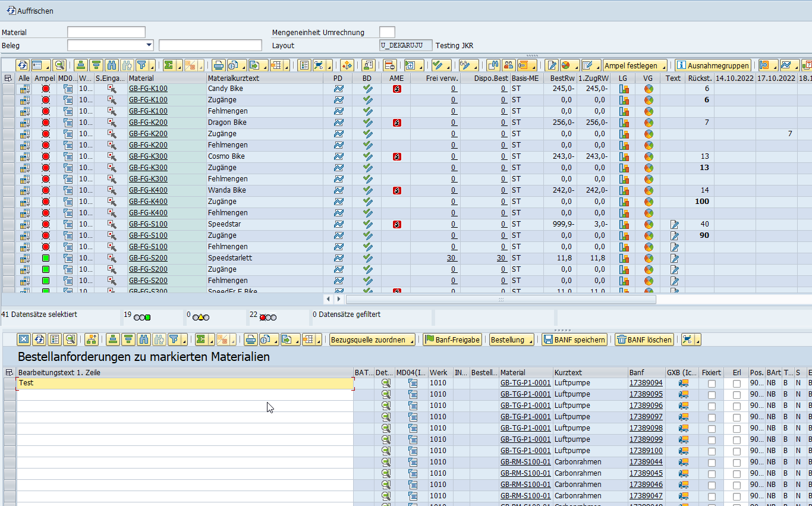812x506 pixels.
Task: Open the Beleg dropdown list
Action: (149, 45)
